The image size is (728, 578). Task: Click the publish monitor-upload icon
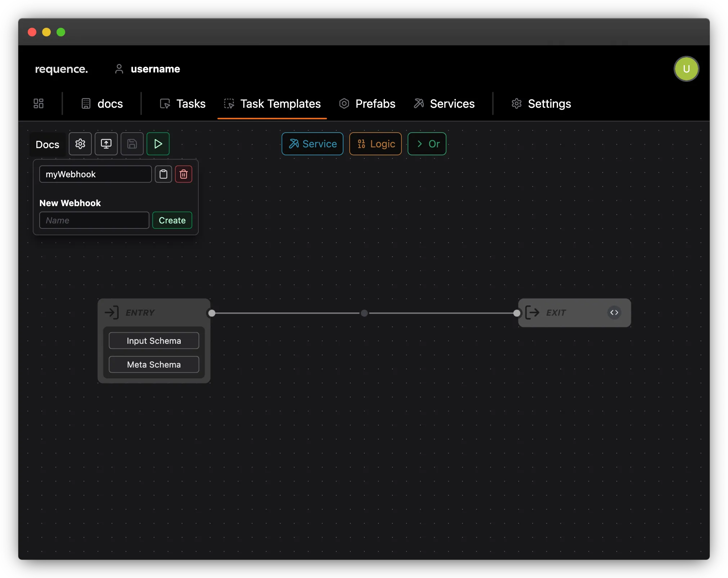(106, 144)
